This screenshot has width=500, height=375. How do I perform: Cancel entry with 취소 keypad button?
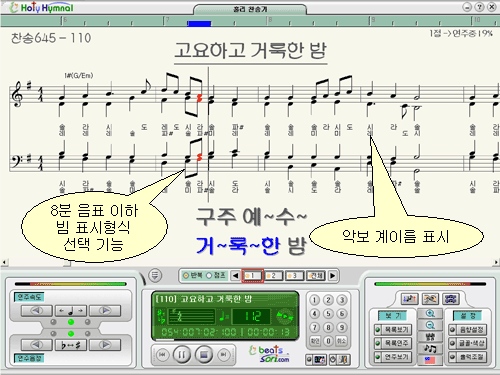pos(342,341)
